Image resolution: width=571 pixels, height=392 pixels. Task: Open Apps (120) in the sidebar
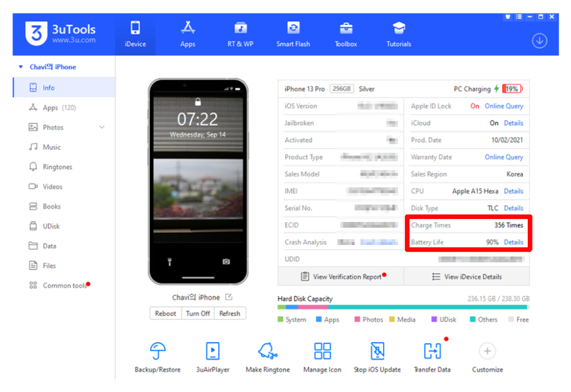64,107
